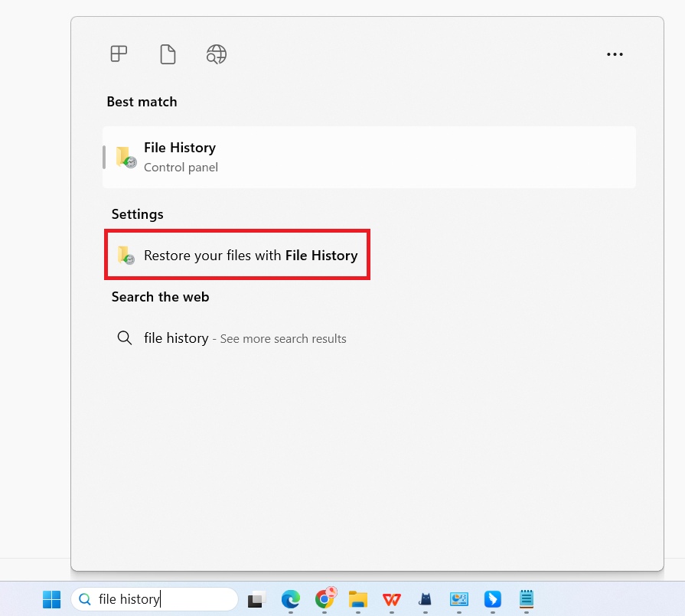
Task: Click the File History folder icon
Action: click(126, 156)
